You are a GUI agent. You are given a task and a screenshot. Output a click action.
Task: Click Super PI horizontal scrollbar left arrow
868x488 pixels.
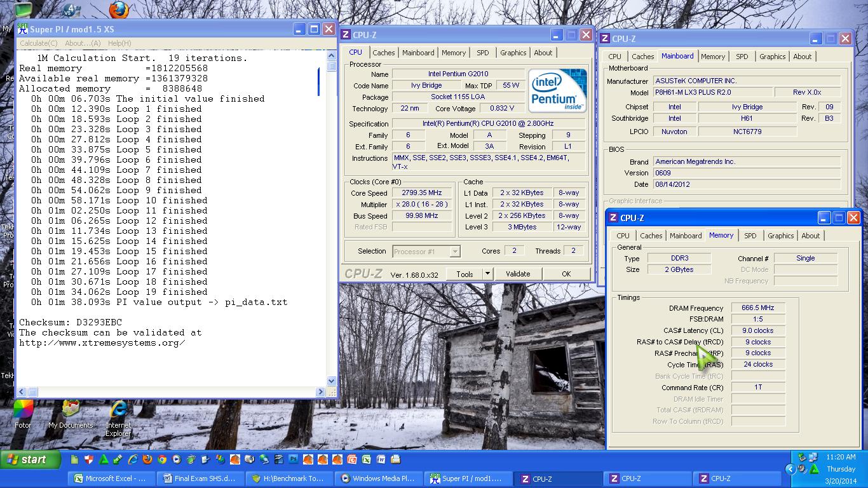click(x=22, y=392)
